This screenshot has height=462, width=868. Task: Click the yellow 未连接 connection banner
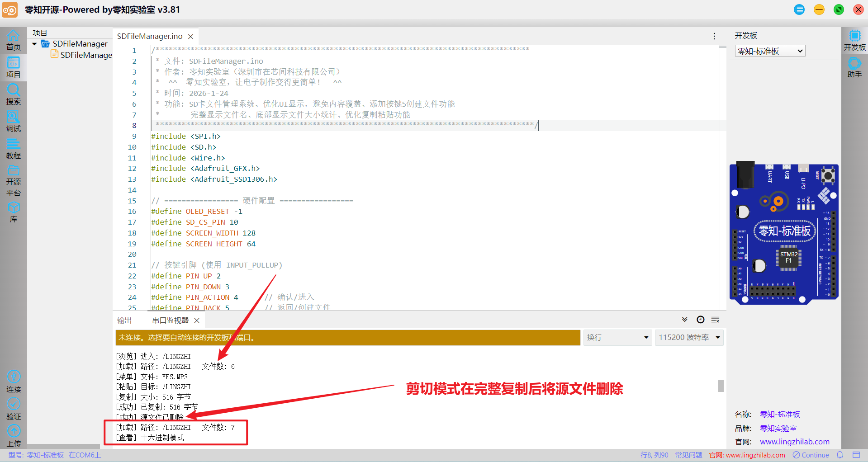[x=347, y=338]
